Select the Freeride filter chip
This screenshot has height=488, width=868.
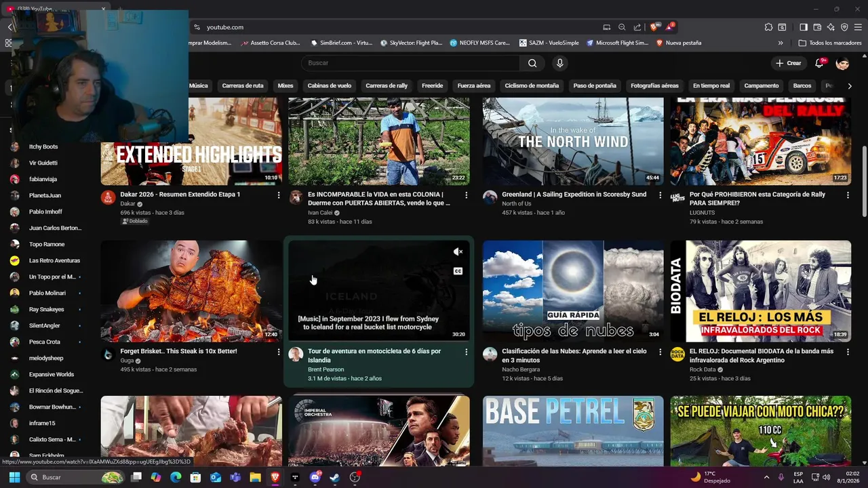point(433,86)
